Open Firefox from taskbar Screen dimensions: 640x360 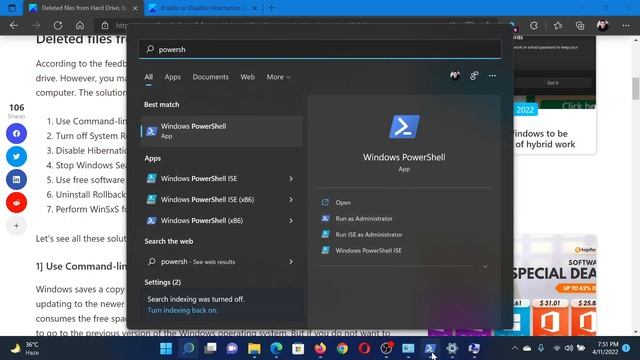click(x=320, y=348)
